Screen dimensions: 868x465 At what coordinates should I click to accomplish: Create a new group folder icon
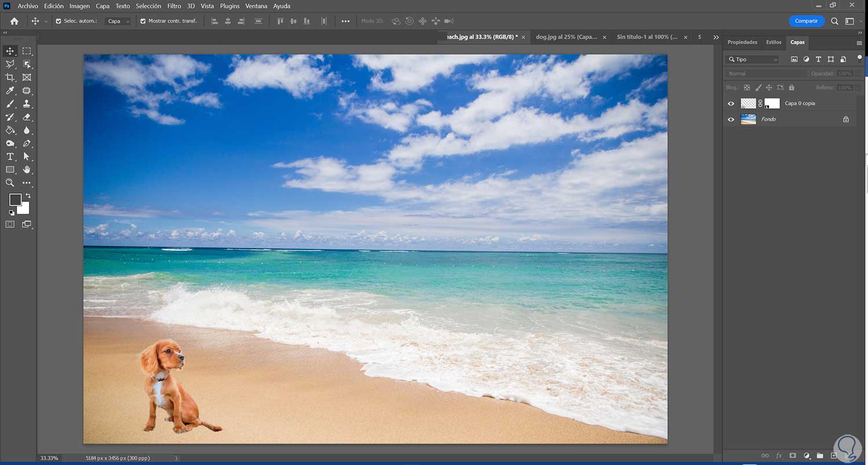pyautogui.click(x=821, y=456)
